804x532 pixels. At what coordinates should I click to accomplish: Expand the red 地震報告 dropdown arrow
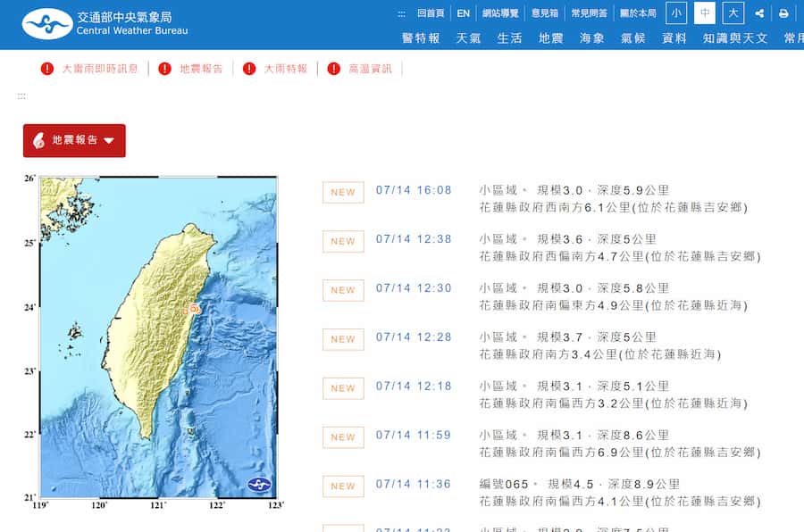[x=109, y=140]
